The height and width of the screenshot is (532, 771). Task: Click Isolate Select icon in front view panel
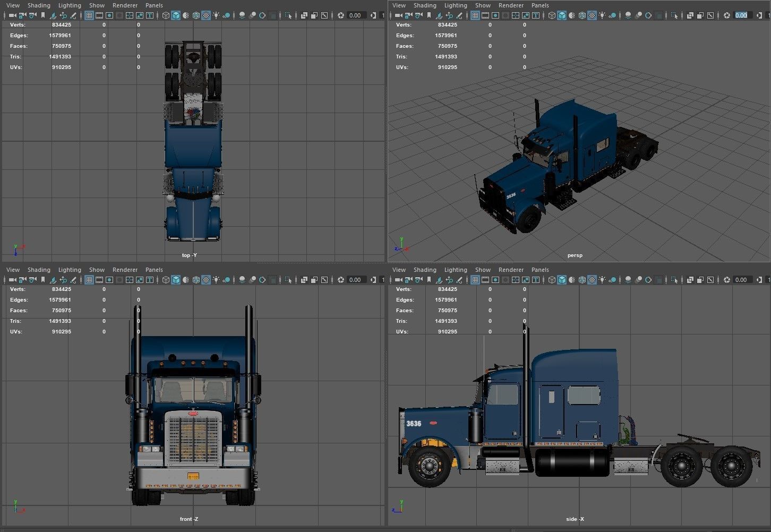coord(288,280)
